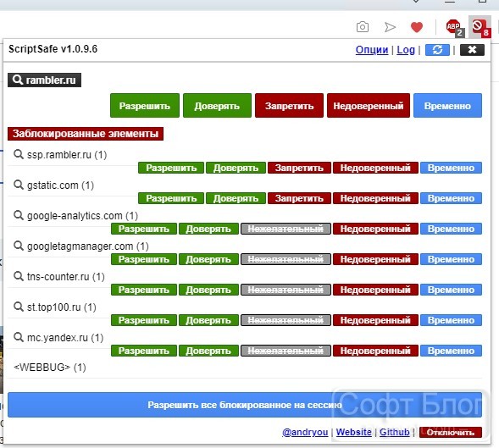Close the ScriptSafe popup with X button
The width and height of the screenshot is (499, 448).
[x=472, y=50]
